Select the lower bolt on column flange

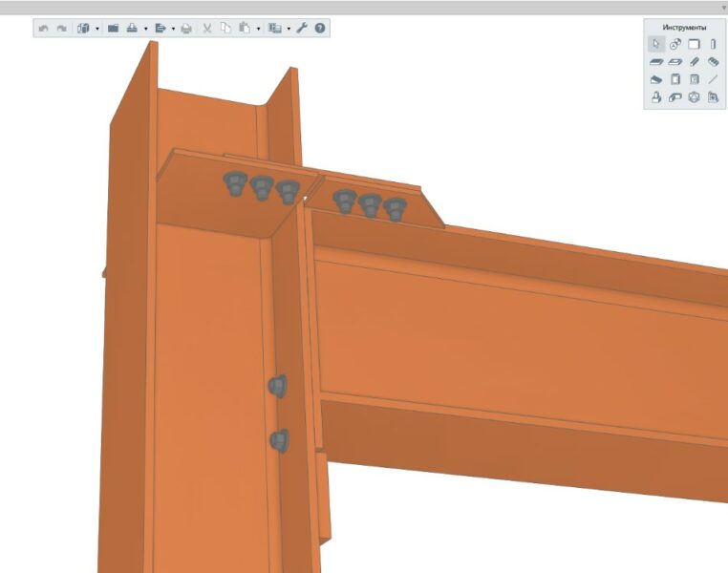click(x=280, y=441)
